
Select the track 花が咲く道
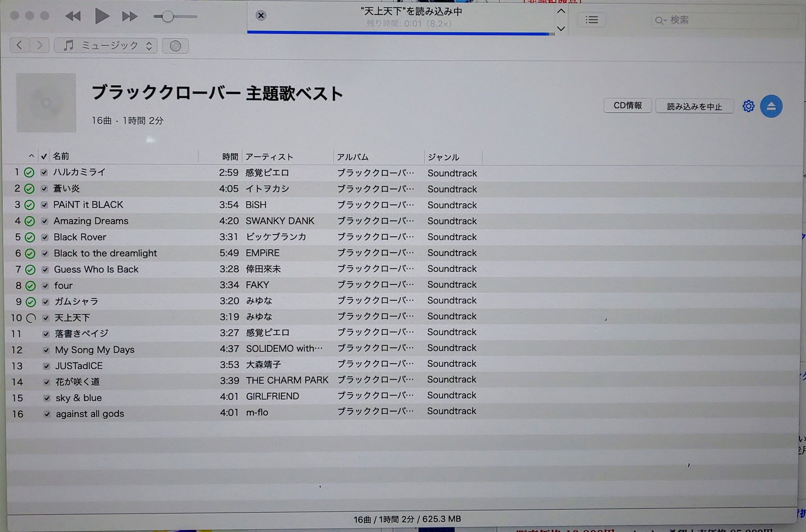78,382
